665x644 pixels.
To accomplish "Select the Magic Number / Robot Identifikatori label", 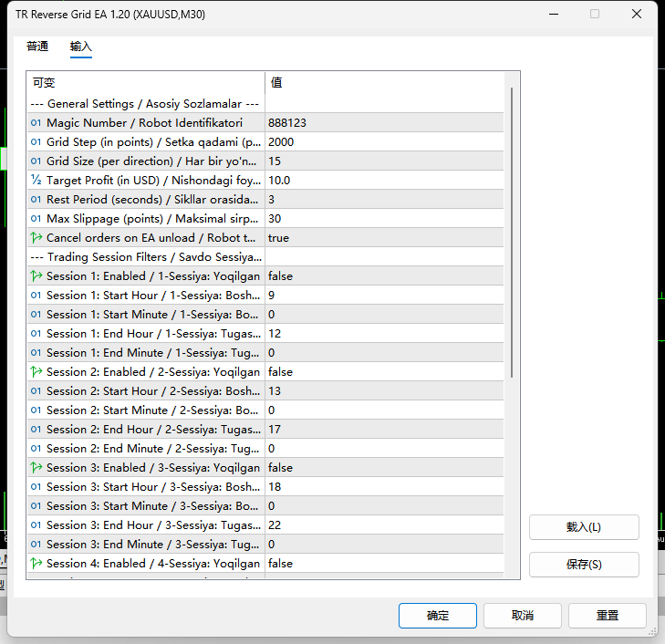I will (144, 123).
